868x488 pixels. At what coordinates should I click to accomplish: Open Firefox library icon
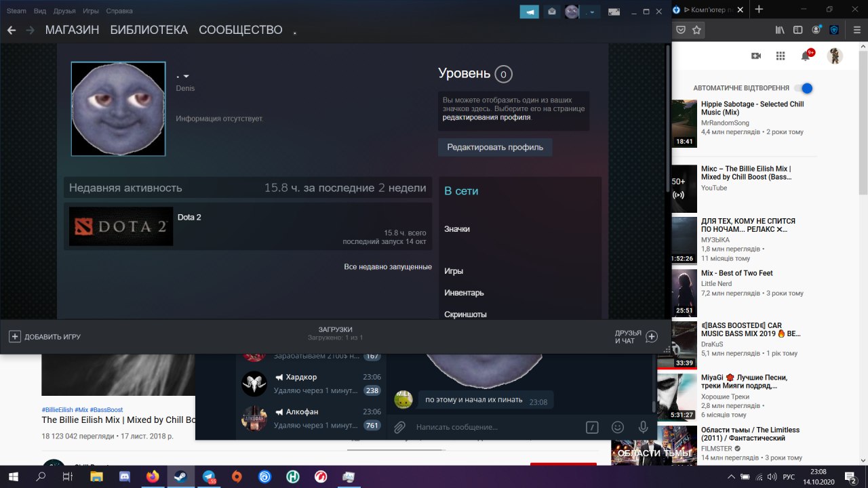coord(780,30)
